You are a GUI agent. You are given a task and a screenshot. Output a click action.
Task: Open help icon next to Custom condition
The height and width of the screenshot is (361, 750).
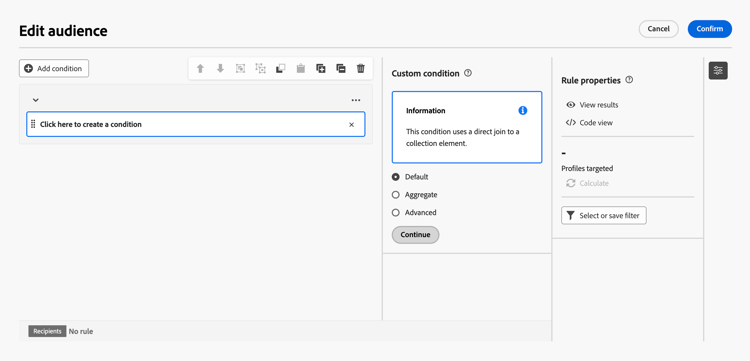click(468, 74)
